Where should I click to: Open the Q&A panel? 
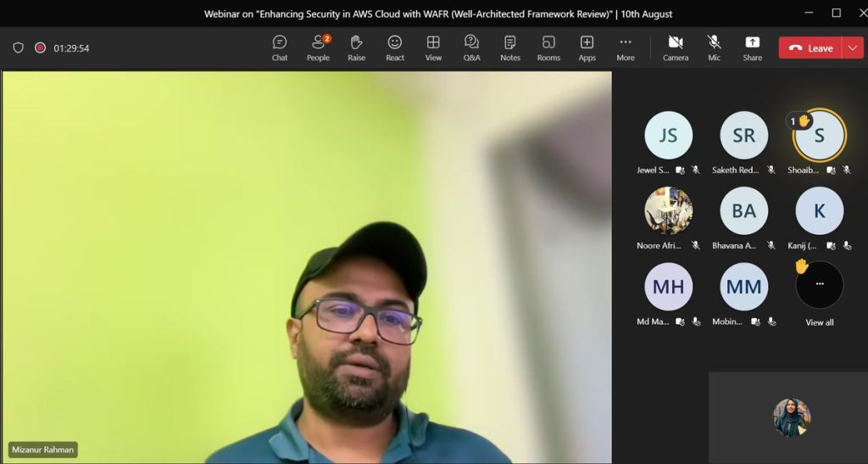click(x=471, y=48)
